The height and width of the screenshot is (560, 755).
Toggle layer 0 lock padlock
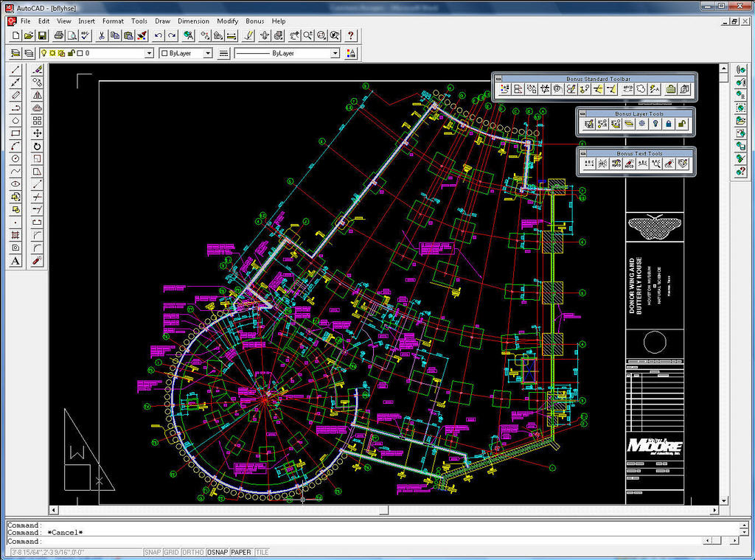(72, 53)
